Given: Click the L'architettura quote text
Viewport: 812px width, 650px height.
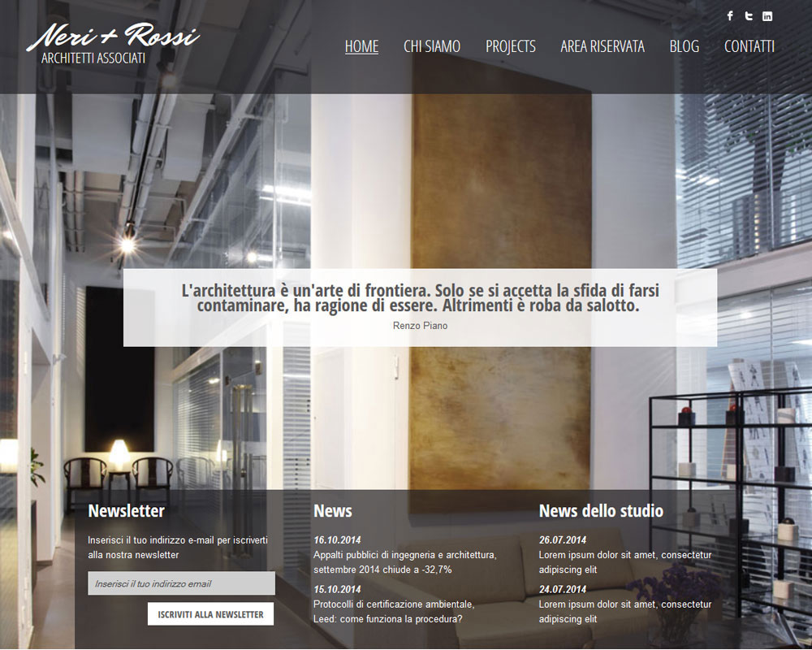Looking at the screenshot, I should (420, 298).
